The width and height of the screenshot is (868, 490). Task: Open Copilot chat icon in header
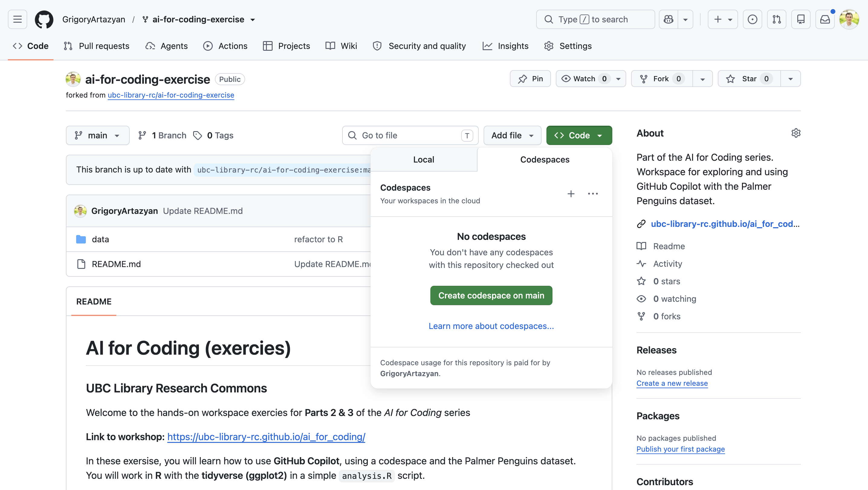pos(669,19)
